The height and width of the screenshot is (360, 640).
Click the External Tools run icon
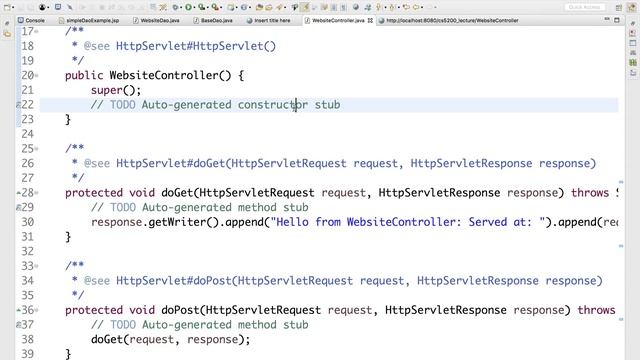(x=215, y=7)
